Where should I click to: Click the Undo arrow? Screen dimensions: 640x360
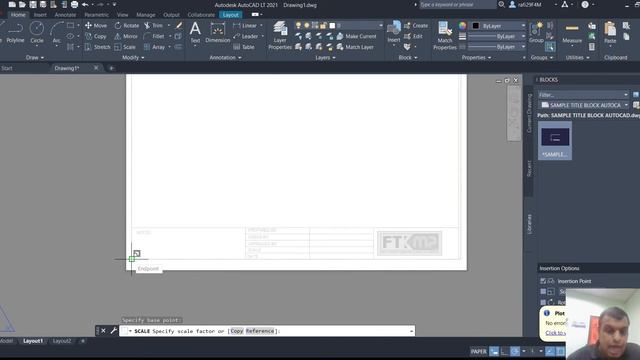(x=85, y=4)
